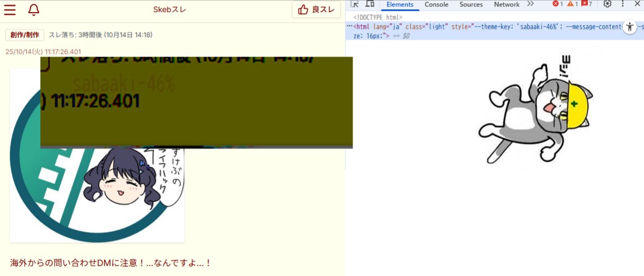
Task: Open the hamburger menu
Action: [10, 10]
